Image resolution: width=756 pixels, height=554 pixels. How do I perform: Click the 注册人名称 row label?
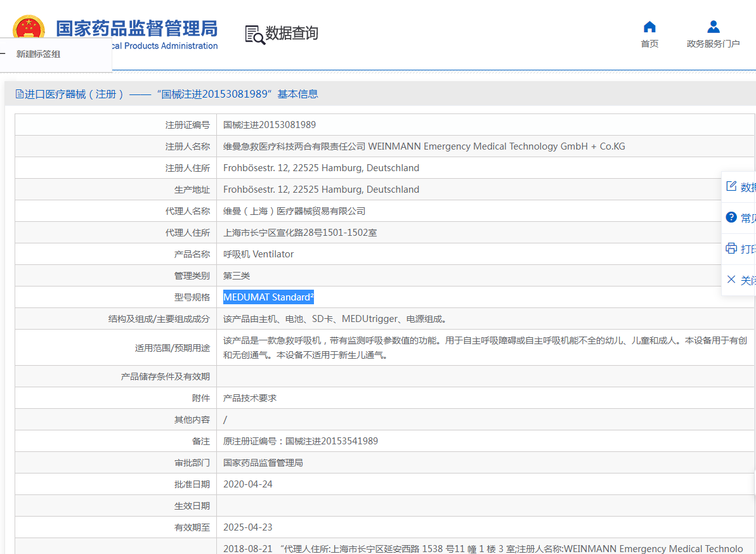pyautogui.click(x=188, y=146)
